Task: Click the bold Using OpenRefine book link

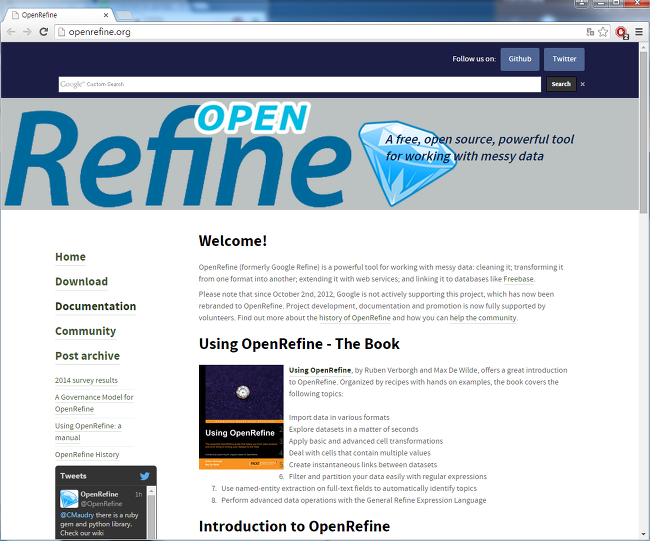Action: 320,370
